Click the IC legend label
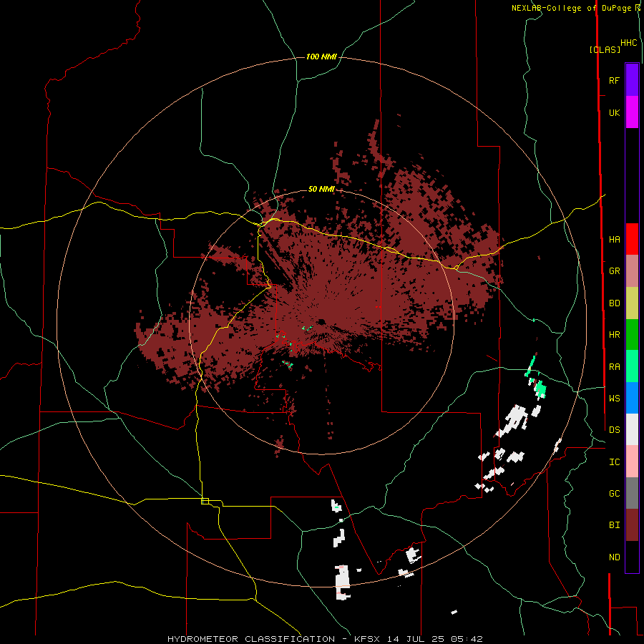644x644 pixels. [614, 462]
